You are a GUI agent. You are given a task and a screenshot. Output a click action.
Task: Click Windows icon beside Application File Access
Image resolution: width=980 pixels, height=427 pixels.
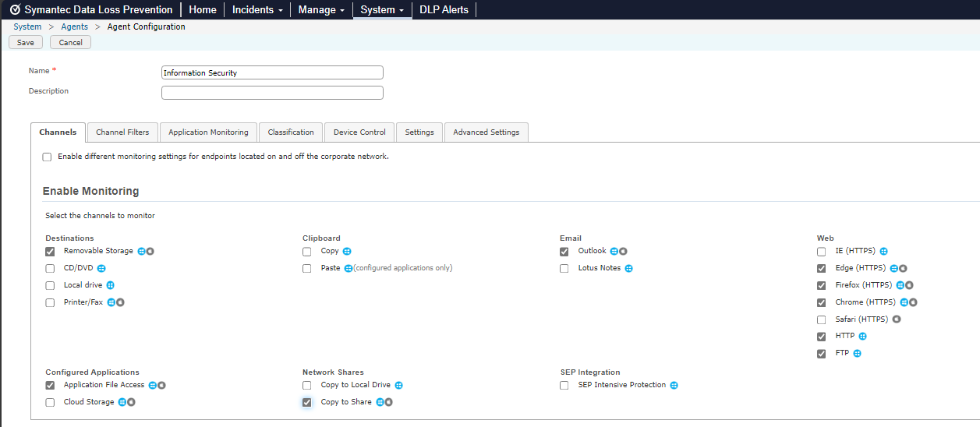tap(153, 386)
